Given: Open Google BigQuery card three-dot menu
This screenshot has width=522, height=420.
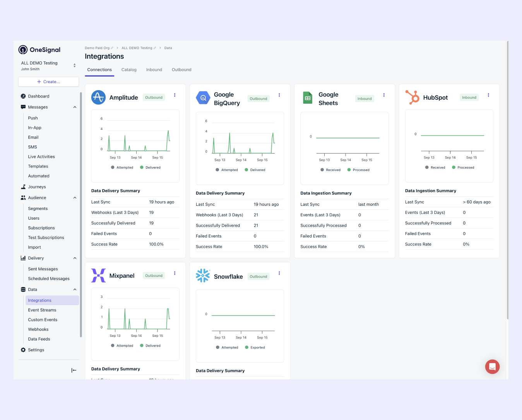Looking at the screenshot, I should click(x=279, y=95).
